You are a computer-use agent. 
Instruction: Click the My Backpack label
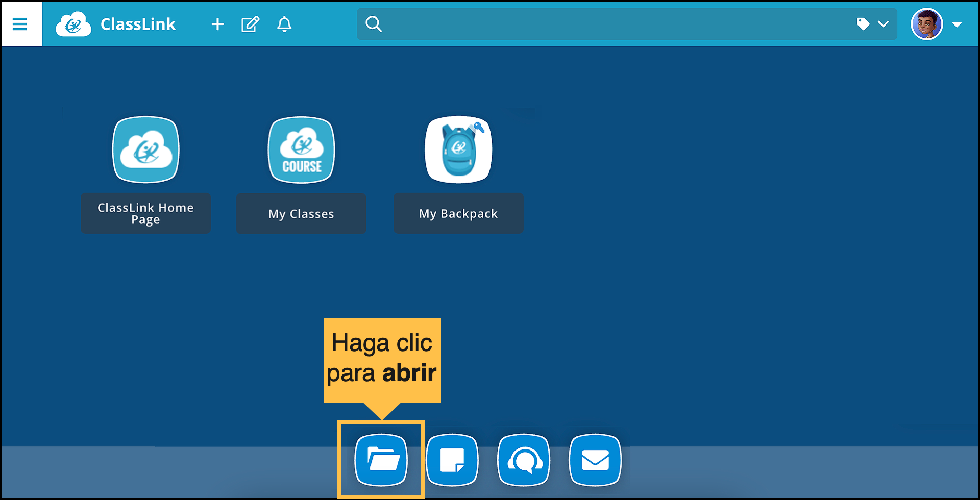(x=458, y=213)
